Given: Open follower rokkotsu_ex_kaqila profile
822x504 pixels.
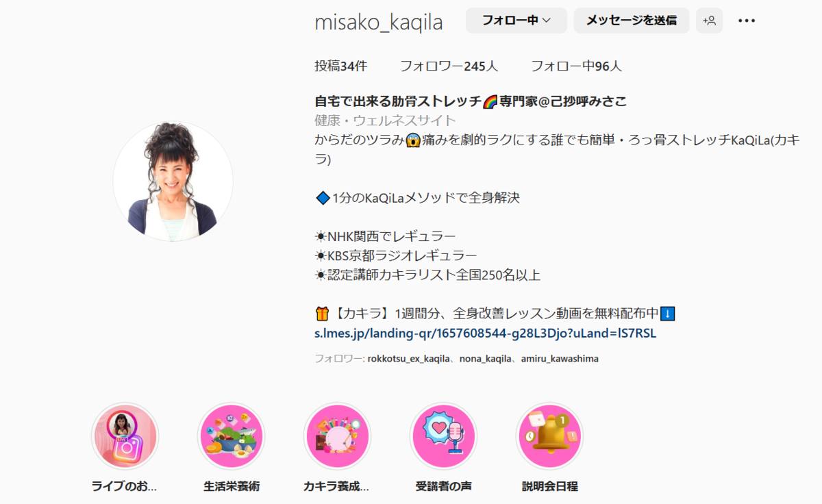Looking at the screenshot, I should pyautogui.click(x=409, y=358).
